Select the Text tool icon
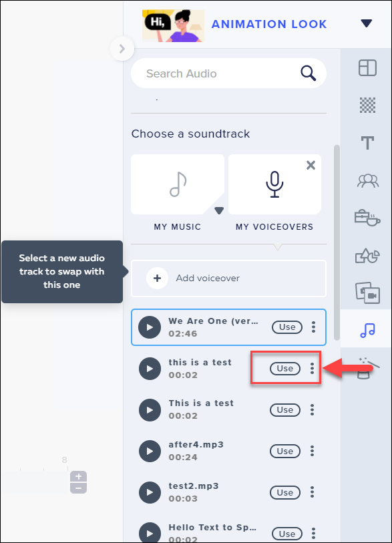The image size is (392, 543). [367, 143]
